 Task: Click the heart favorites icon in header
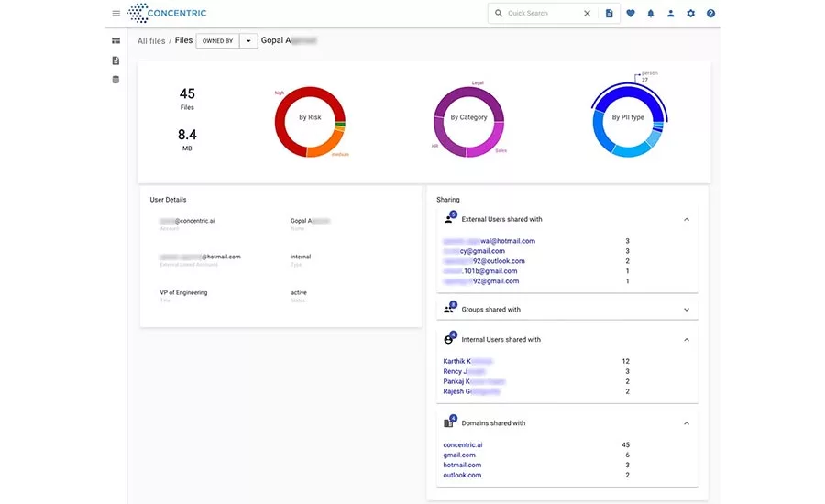pos(631,14)
